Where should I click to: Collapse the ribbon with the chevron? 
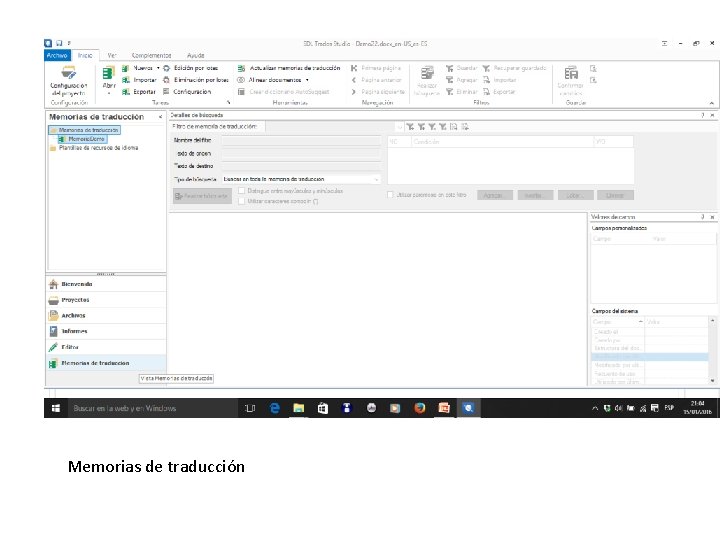click(x=711, y=103)
